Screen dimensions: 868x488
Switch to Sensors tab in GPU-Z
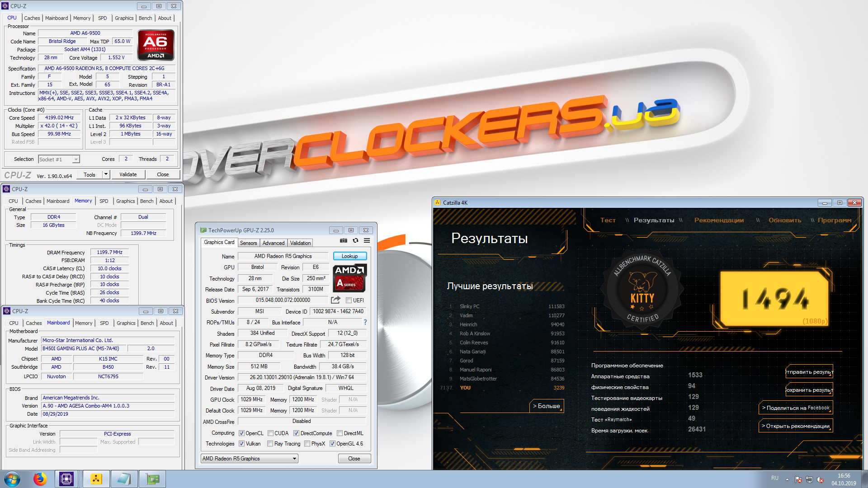(x=248, y=243)
